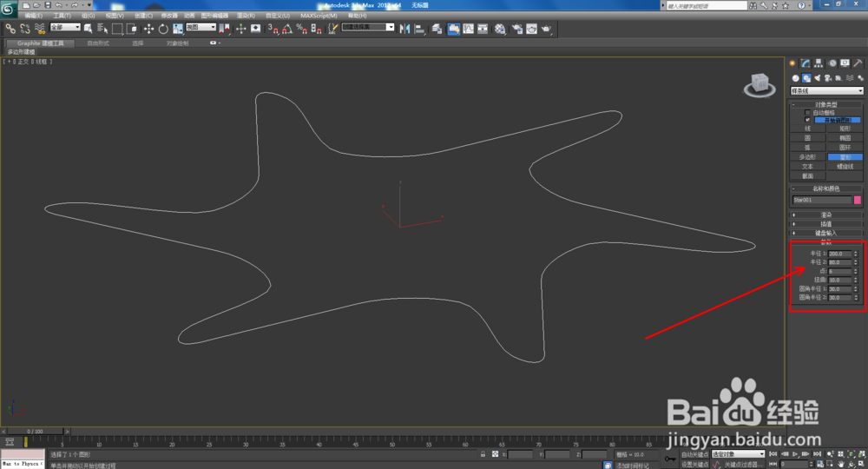Toggle the Start New Shape checkbox
This screenshot has width=868, height=469.
coord(807,120)
